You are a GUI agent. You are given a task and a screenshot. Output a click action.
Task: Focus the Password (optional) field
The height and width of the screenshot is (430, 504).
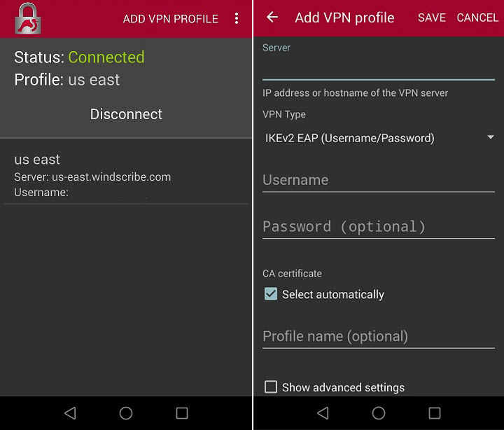(379, 227)
